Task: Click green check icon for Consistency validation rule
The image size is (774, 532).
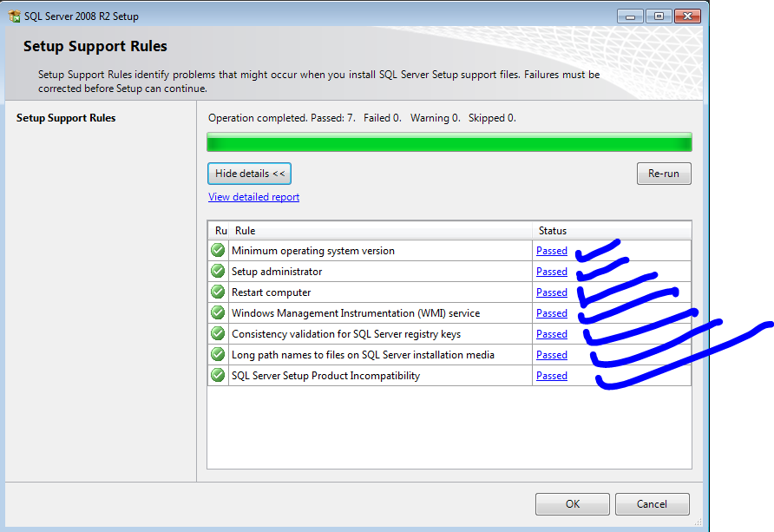Action: 218,333
